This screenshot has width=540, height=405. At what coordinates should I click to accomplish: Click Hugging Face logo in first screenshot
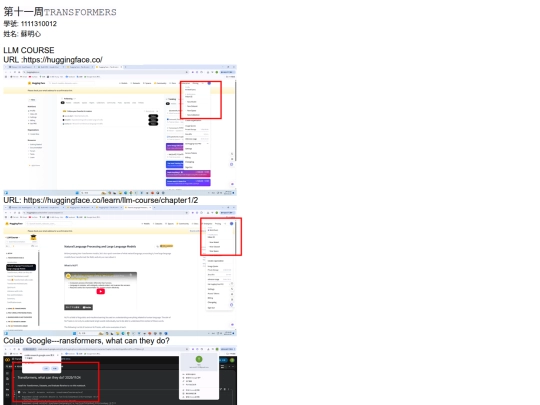pos(37,83)
